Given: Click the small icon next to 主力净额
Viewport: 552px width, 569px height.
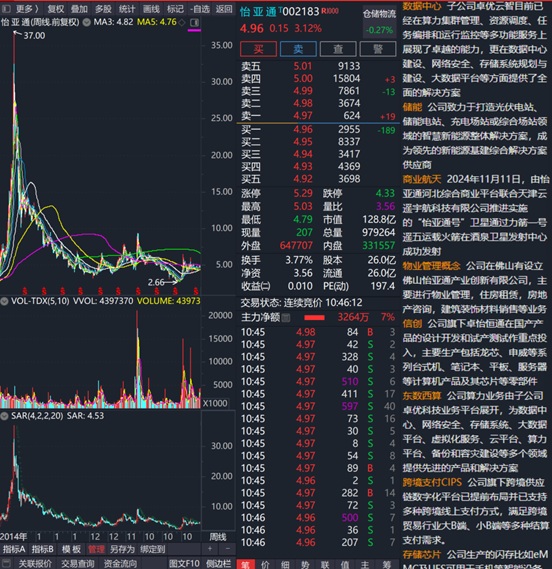Looking at the screenshot, I should click(286, 318).
